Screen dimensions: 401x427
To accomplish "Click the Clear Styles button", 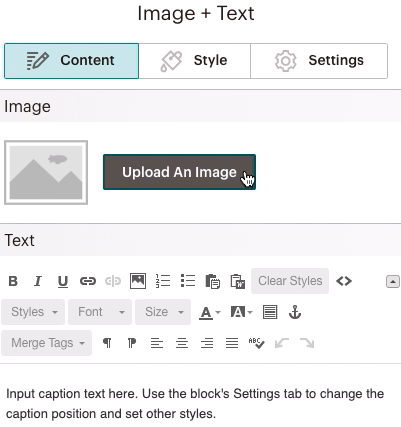I will pos(290,281).
